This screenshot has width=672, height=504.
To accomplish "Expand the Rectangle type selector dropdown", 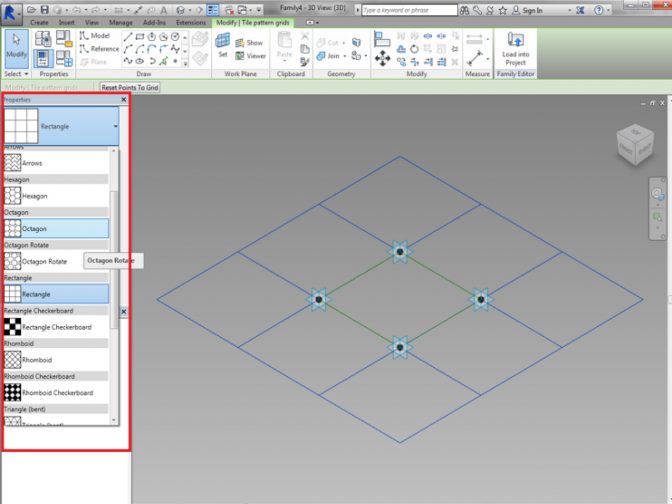I will pyautogui.click(x=116, y=127).
